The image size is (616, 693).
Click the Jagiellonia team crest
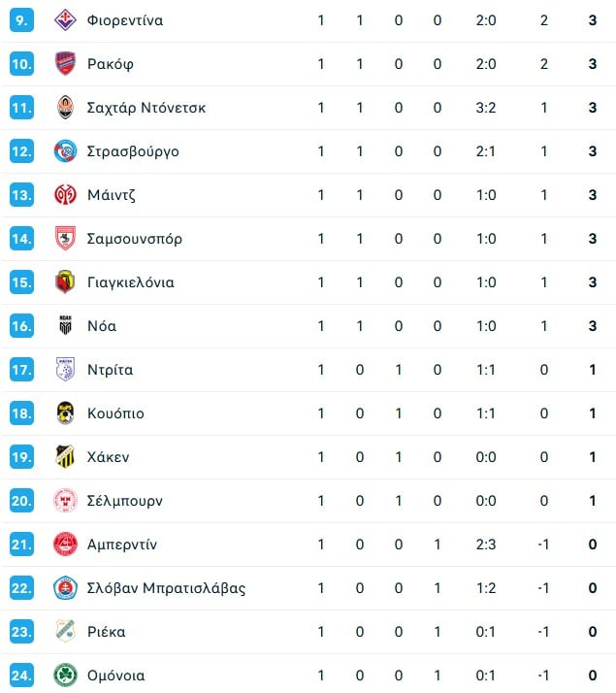pos(65,282)
